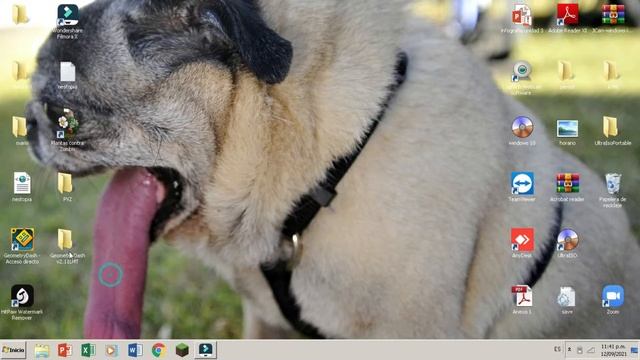This screenshot has width=640, height=360.
Task: Launch the UltraISO shortcut
Action: click(x=567, y=242)
